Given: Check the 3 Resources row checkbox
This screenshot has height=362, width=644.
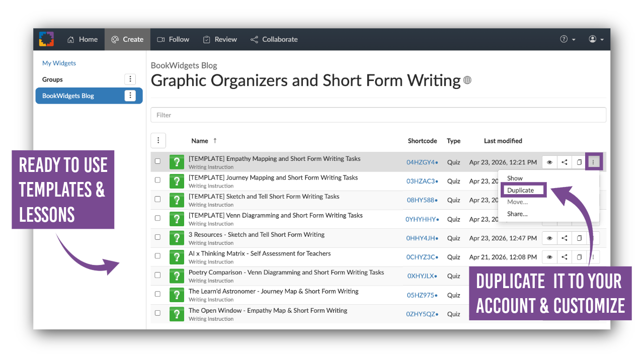Looking at the screenshot, I should 157,237.
